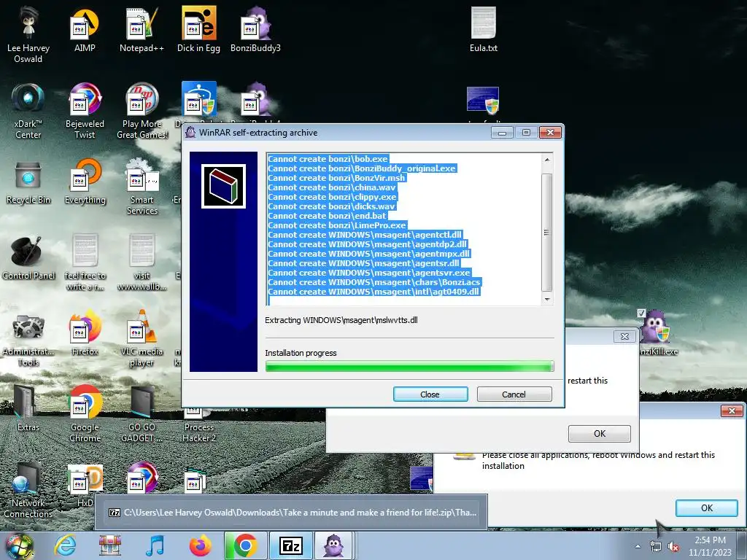Screen dimensions: 747x560
Task: Select the Control Panel desktop icon
Action: tap(28, 258)
